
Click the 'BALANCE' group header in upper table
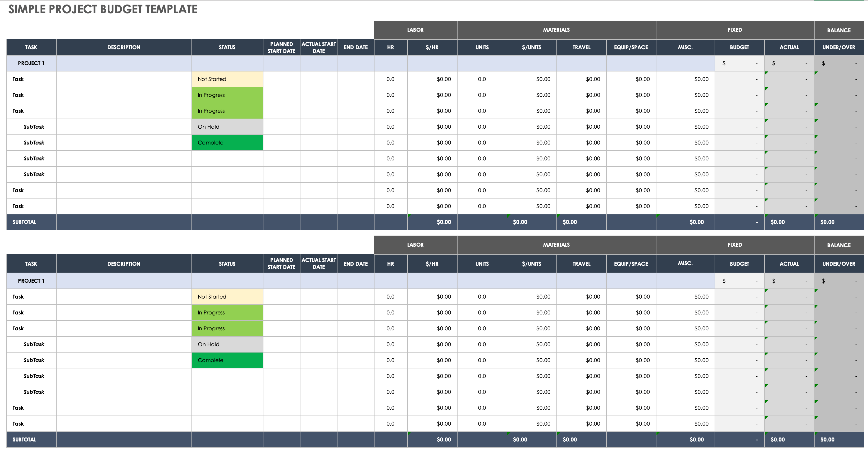pyautogui.click(x=839, y=30)
